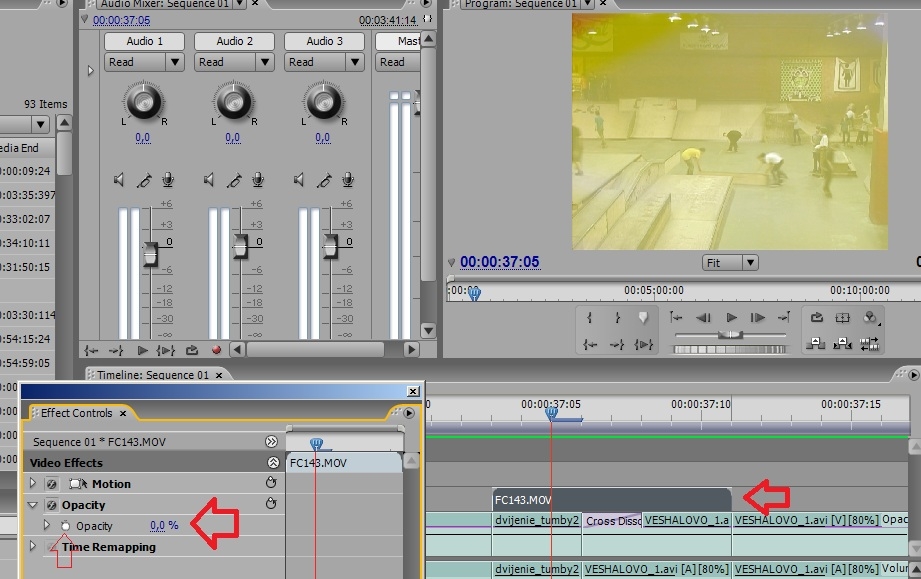Enable record for Audio 3 mixer track

[348, 180]
